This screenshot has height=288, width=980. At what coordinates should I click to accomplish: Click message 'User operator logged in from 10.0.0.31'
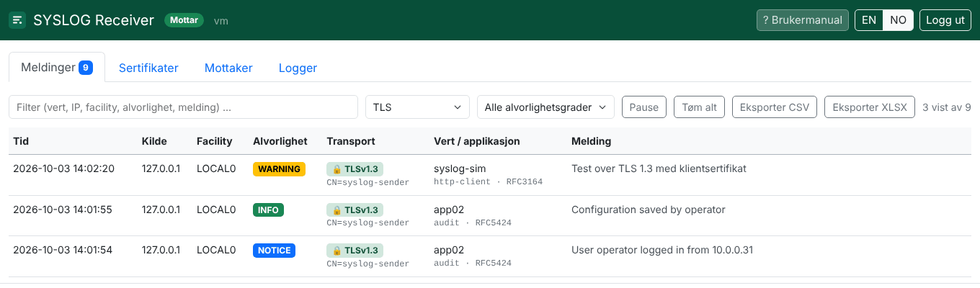coord(662,250)
